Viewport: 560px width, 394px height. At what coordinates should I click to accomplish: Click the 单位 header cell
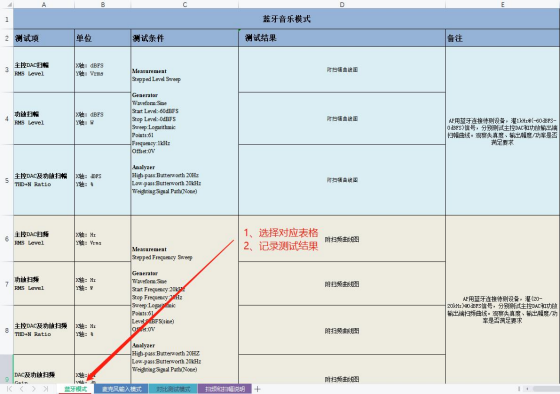coord(102,38)
